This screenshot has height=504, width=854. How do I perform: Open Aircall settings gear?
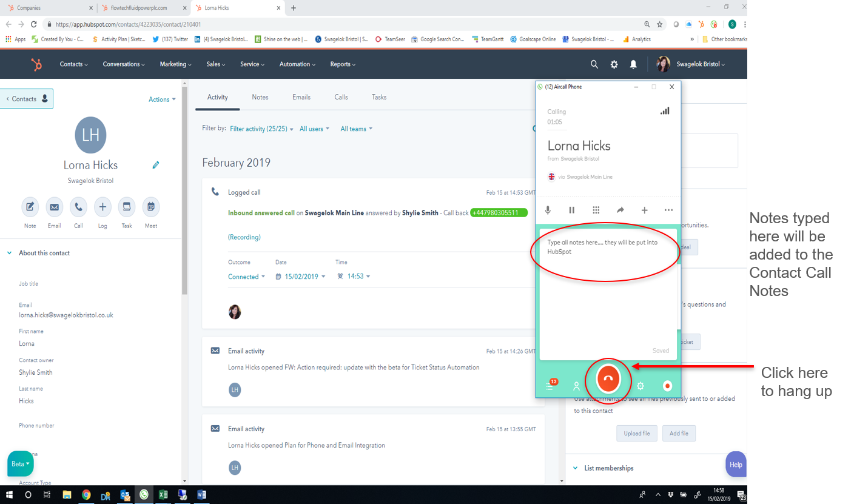640,386
